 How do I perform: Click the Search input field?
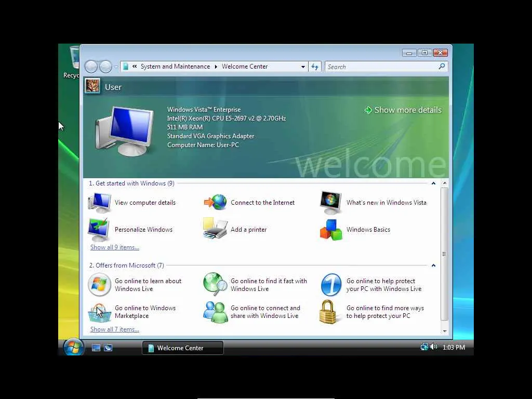382,67
